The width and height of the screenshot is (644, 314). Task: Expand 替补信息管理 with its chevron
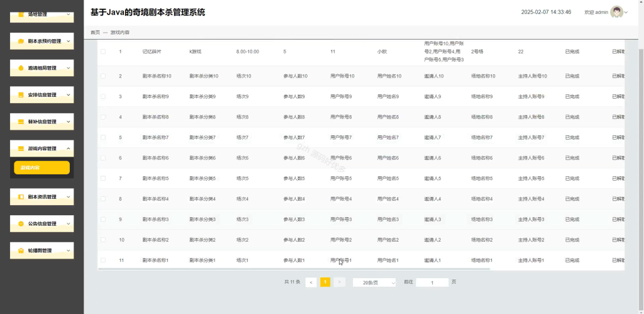click(68, 121)
